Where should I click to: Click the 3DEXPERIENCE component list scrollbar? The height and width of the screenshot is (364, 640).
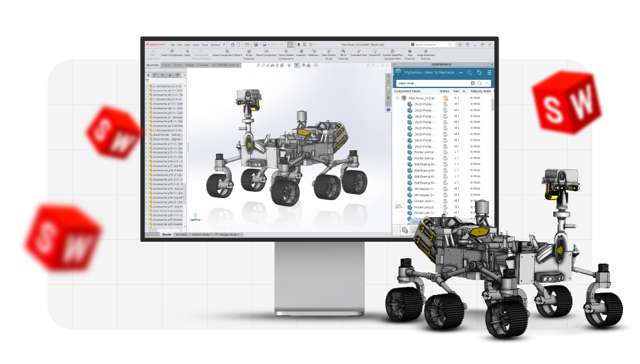[x=492, y=104]
